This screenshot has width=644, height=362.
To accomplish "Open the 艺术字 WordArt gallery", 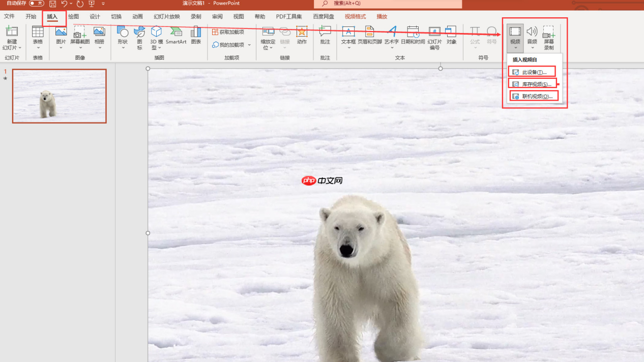I will (391, 37).
